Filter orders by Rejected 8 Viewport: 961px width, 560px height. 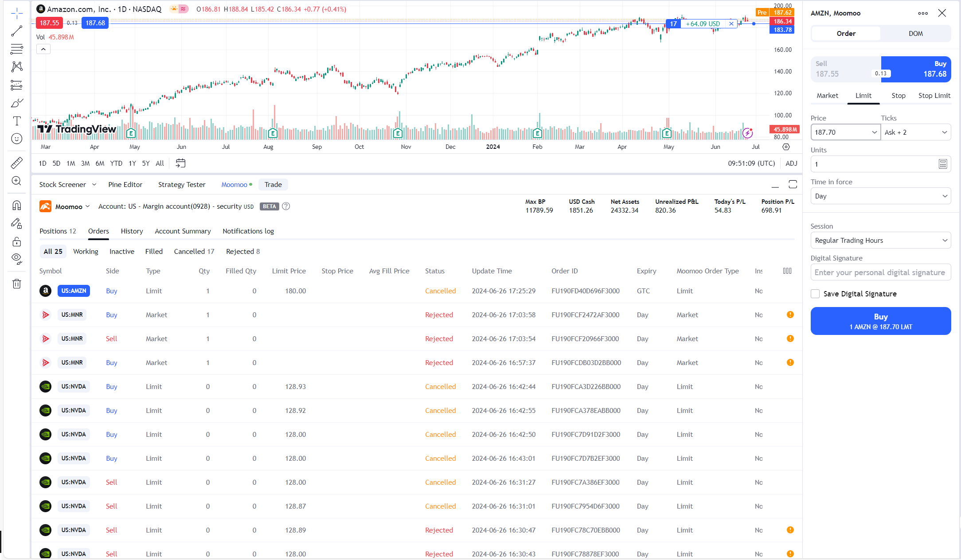coord(242,251)
